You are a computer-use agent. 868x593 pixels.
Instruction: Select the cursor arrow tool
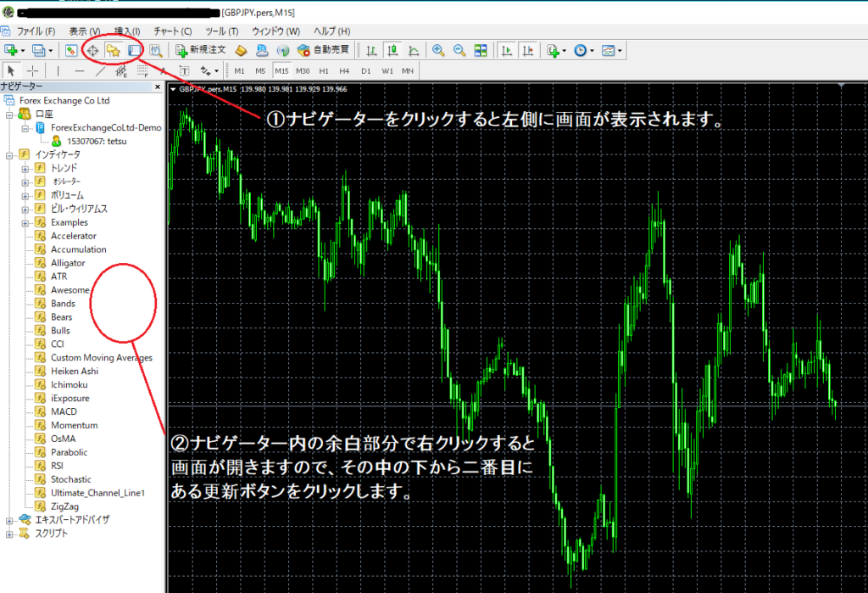pyautogui.click(x=10, y=71)
